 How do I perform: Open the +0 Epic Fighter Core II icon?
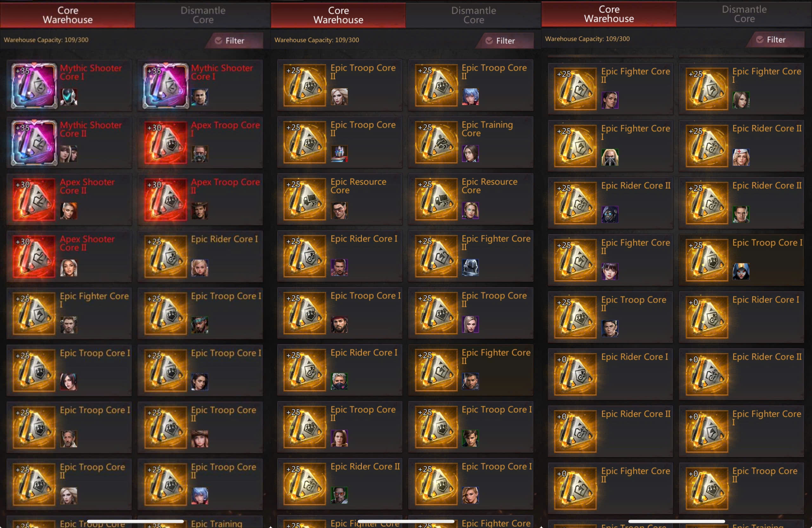(x=575, y=488)
